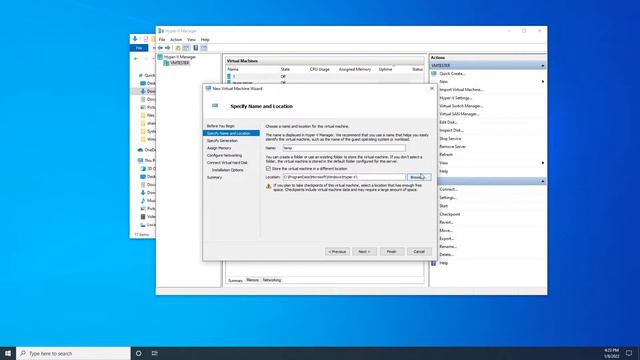The height and width of the screenshot is (360, 640).
Task: Click Checkpoint action for selected VM
Action: click(x=450, y=214)
